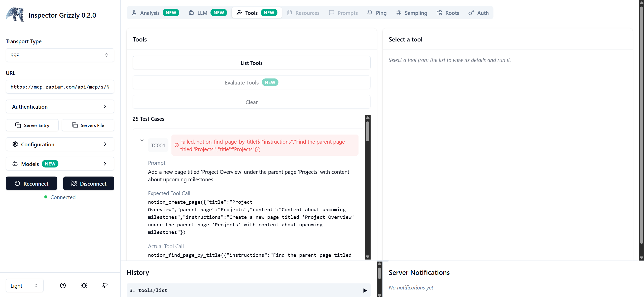Open the Light theme dropdown
Viewport: 644px width, 297px height.
[x=24, y=285]
